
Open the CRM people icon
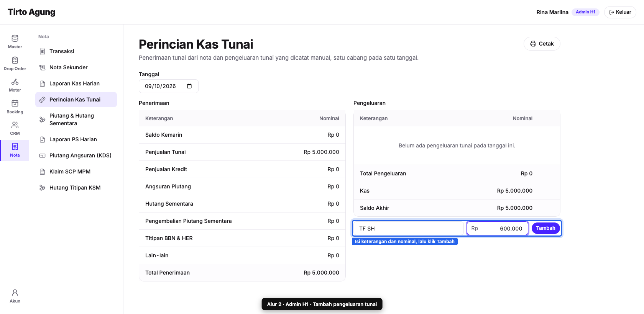pos(15,128)
